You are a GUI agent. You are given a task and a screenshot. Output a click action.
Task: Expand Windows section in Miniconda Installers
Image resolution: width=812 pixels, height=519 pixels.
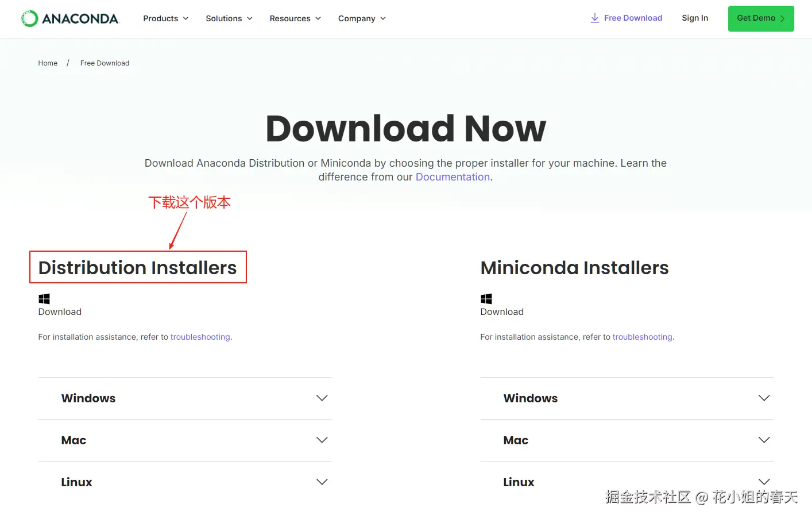627,398
